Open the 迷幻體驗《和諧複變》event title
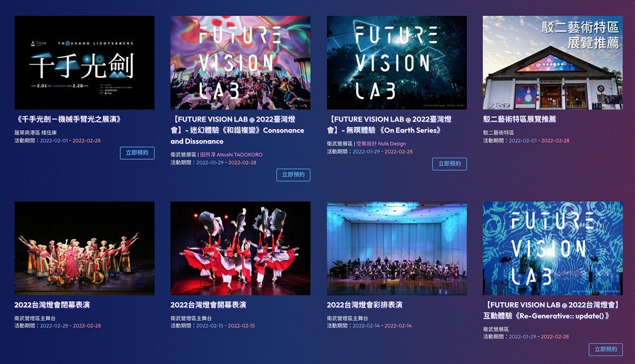635x364 pixels. click(238, 130)
